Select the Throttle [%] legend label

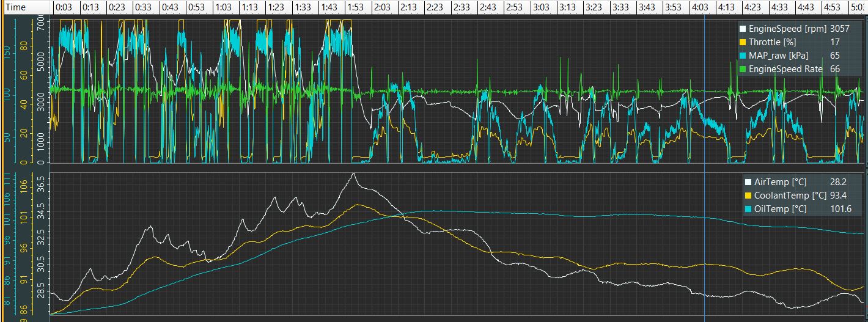pos(773,42)
